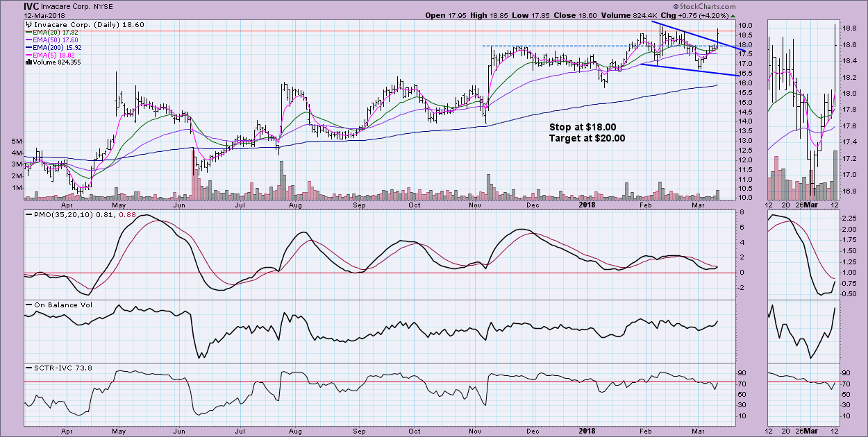Click the Oct label on the time axis
868x437 pixels.
coord(414,206)
